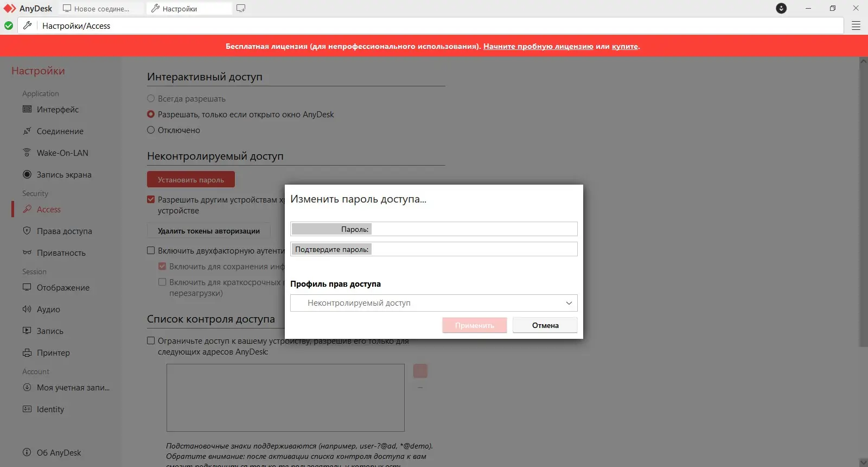Click the Запись play-box icon
Viewport: 868px width, 467px height.
27,331
